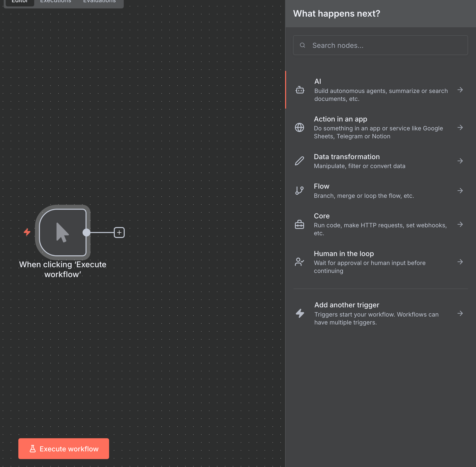Click the plus connector next to trigger node
Viewport: 476px width, 467px height.
(119, 233)
